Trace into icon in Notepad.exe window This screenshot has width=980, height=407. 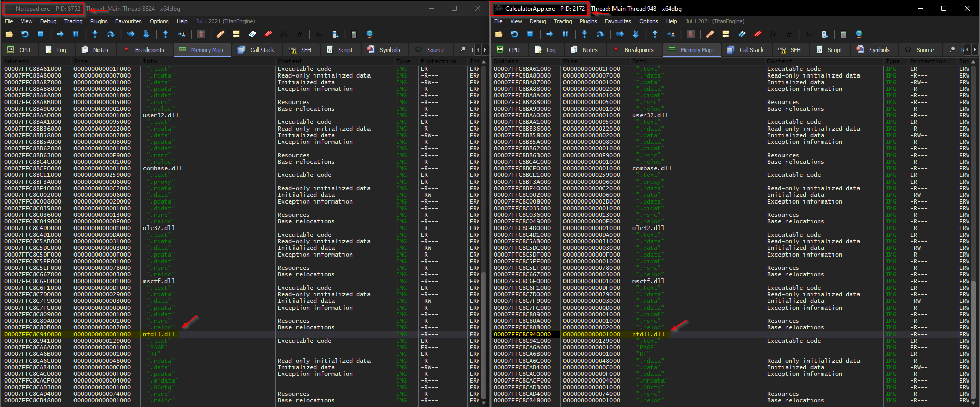tap(130, 34)
